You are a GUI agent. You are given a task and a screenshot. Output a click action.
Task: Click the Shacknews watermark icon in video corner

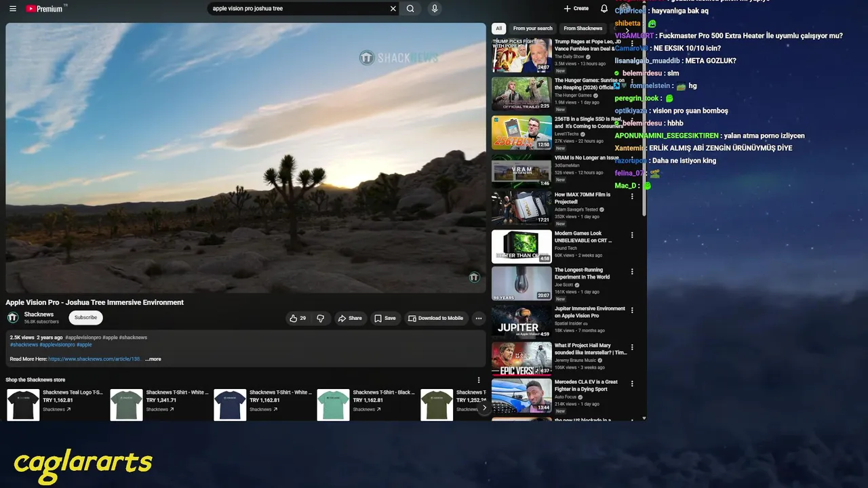point(474,277)
